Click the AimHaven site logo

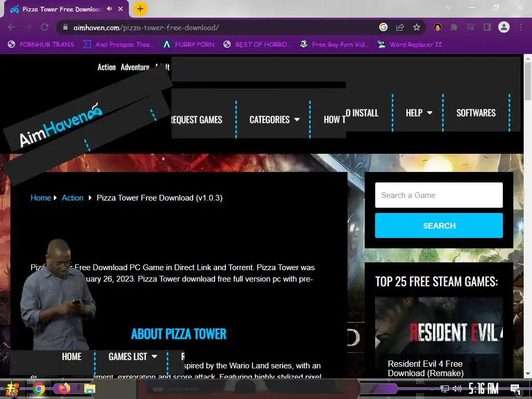click(x=61, y=126)
